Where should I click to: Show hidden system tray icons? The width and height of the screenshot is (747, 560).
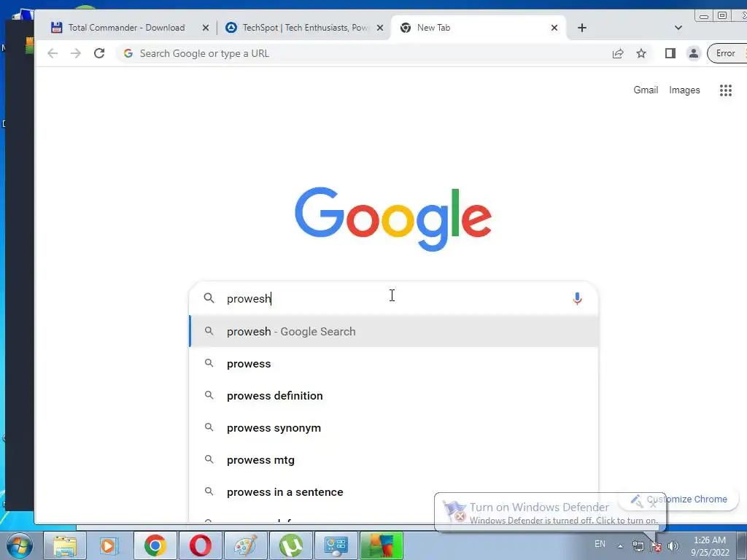tap(620, 546)
